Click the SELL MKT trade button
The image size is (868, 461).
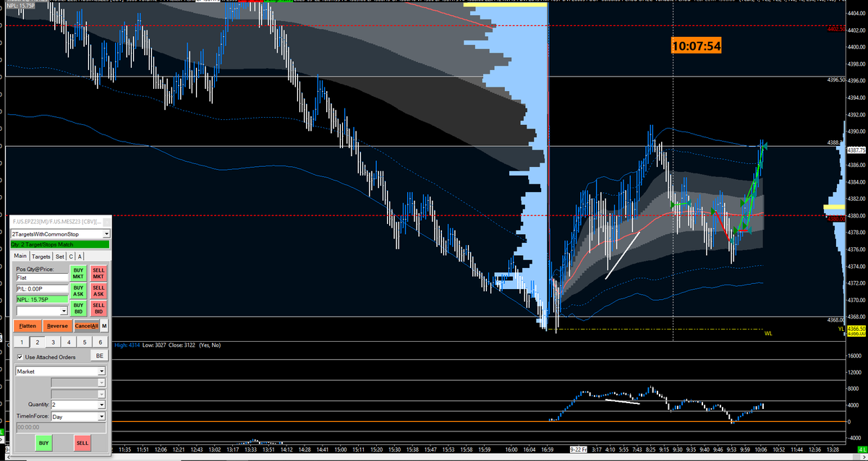point(98,273)
